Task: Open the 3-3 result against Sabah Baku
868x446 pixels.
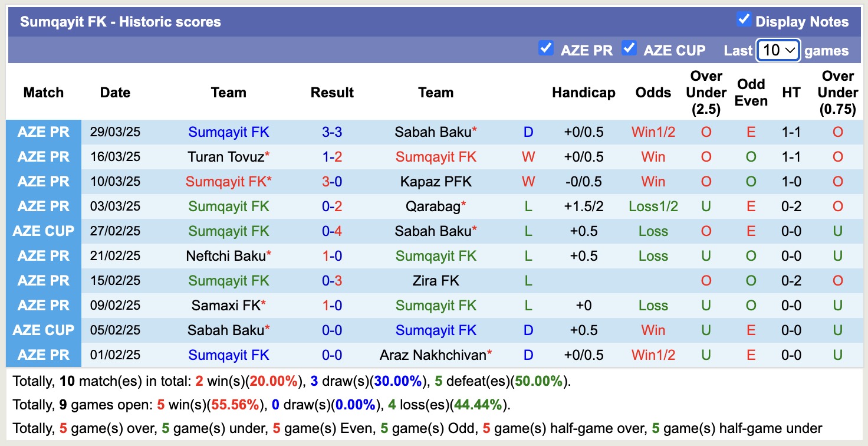Action: [x=332, y=132]
